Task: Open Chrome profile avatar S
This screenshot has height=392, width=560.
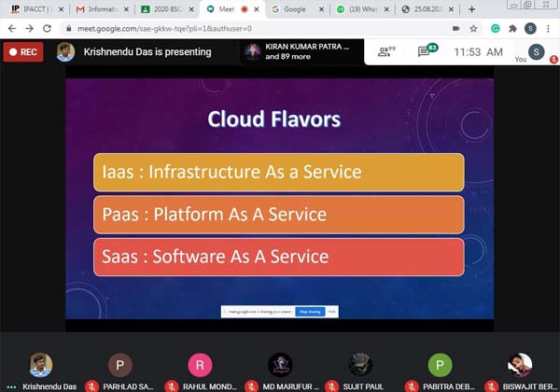Action: pos(530,29)
